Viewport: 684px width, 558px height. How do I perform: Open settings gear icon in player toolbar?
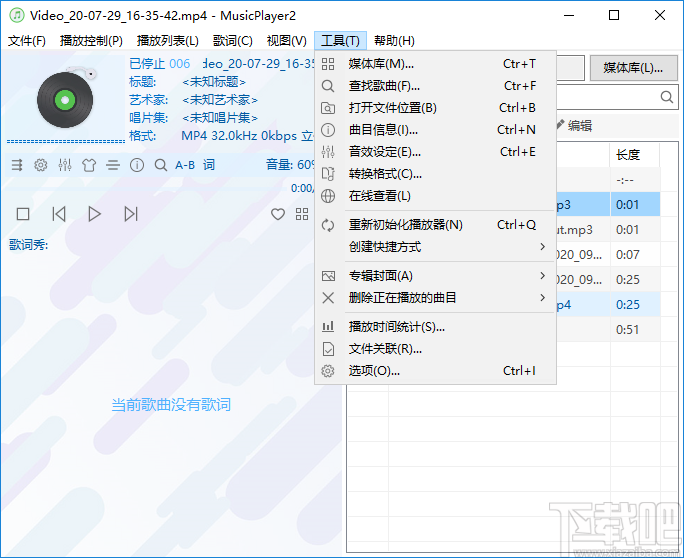pos(41,165)
